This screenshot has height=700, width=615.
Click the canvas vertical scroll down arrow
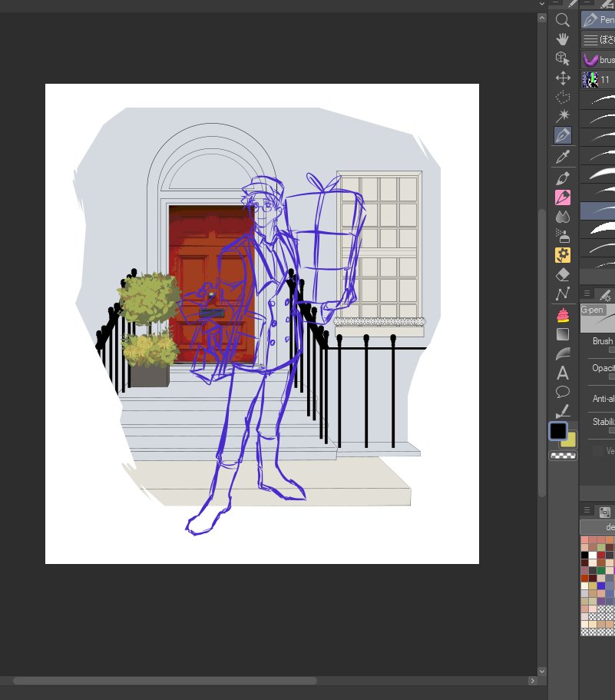pyautogui.click(x=542, y=671)
